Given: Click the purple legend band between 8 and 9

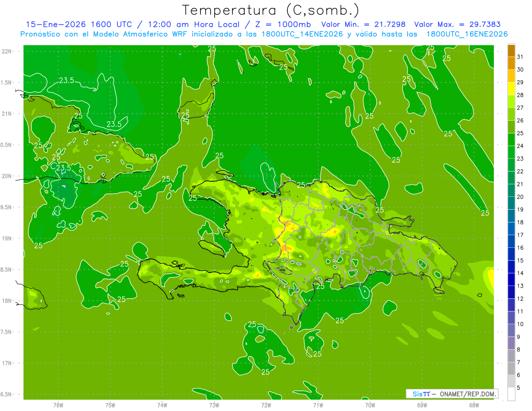Looking at the screenshot, I should (x=511, y=343).
